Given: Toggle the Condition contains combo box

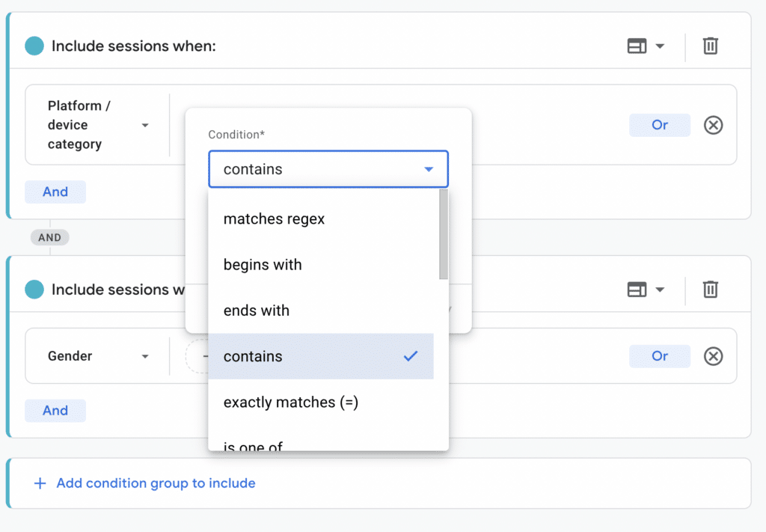Looking at the screenshot, I should coord(328,169).
